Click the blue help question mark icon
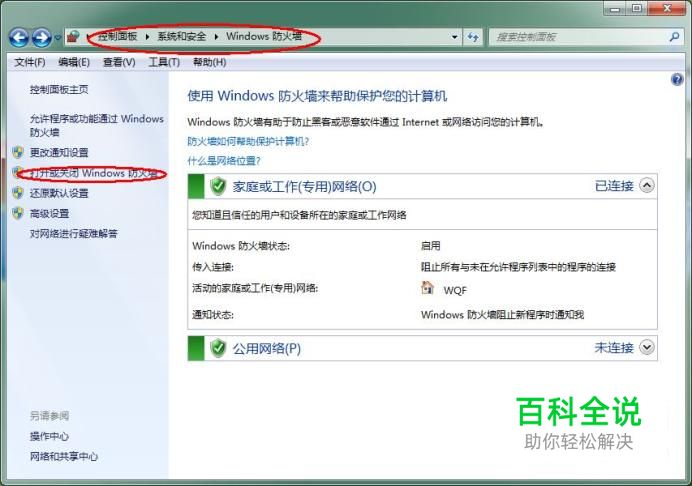Viewport: 692px width, 486px height. (677, 80)
